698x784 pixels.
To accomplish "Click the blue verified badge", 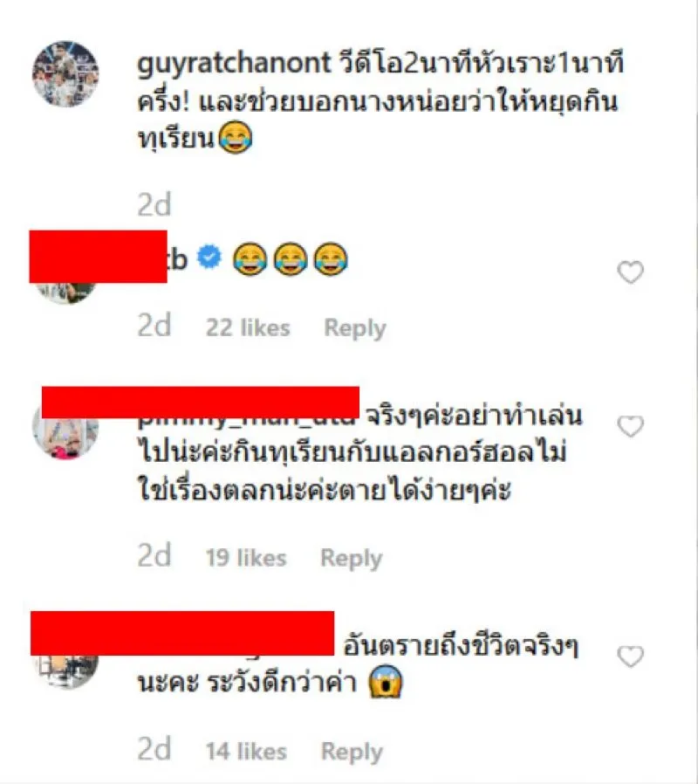I will (x=209, y=257).
